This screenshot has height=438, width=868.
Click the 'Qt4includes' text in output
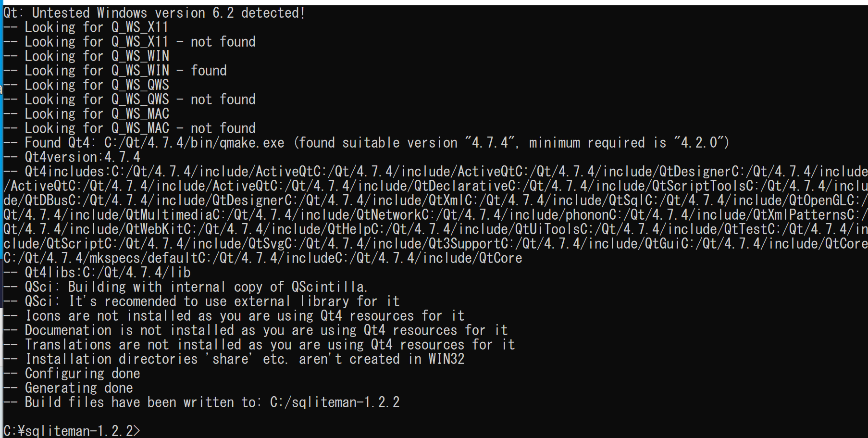[64, 172]
